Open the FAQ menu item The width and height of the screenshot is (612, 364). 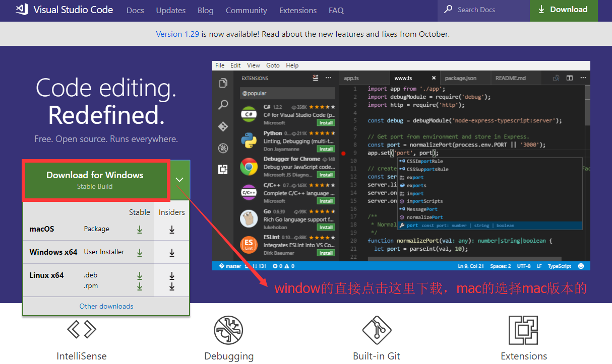click(336, 10)
